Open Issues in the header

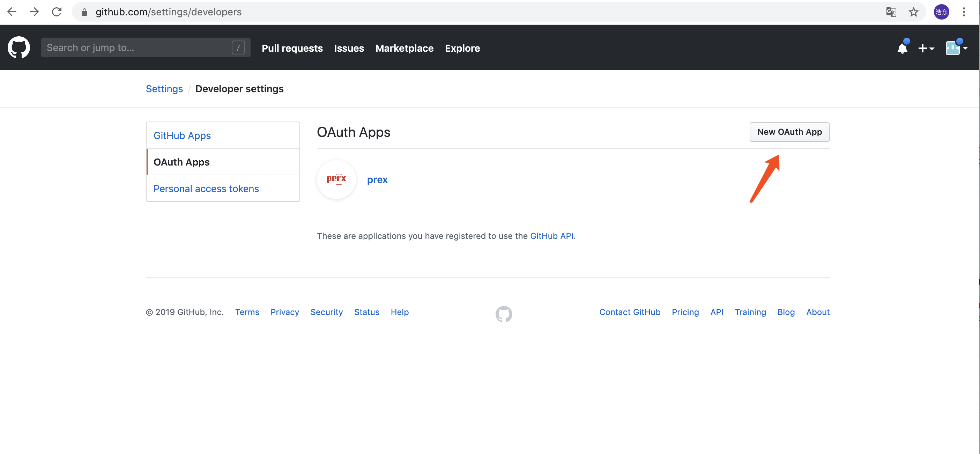click(x=349, y=48)
